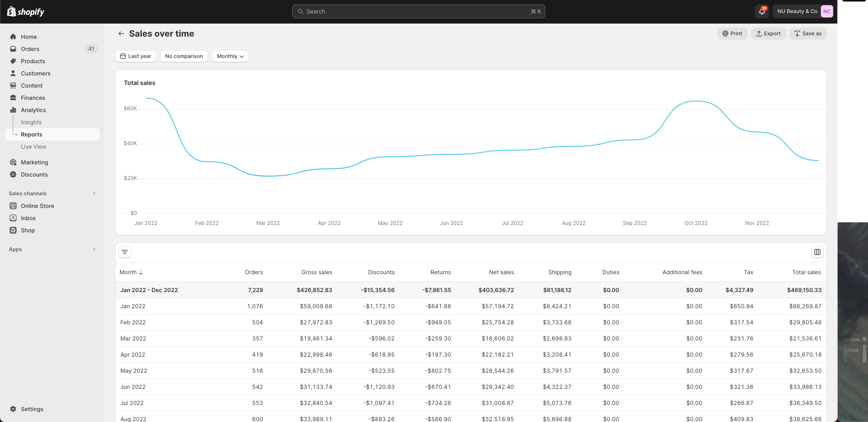Open Discounts in the sidebar

click(x=34, y=174)
